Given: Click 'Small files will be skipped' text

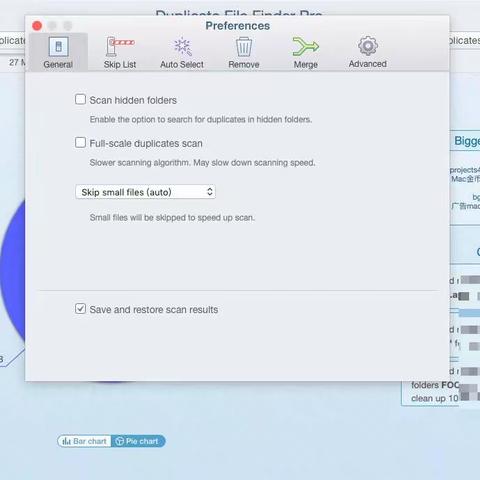Looking at the screenshot, I should click(x=172, y=218).
